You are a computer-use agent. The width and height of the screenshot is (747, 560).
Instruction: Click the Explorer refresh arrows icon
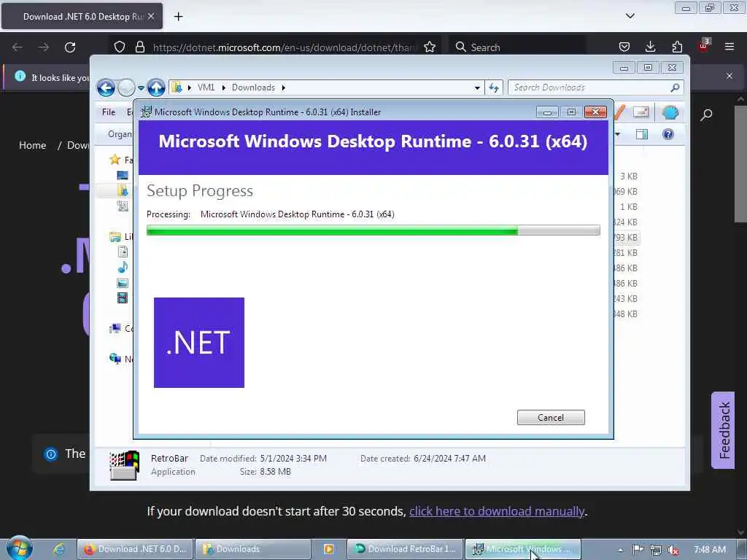[x=494, y=87]
